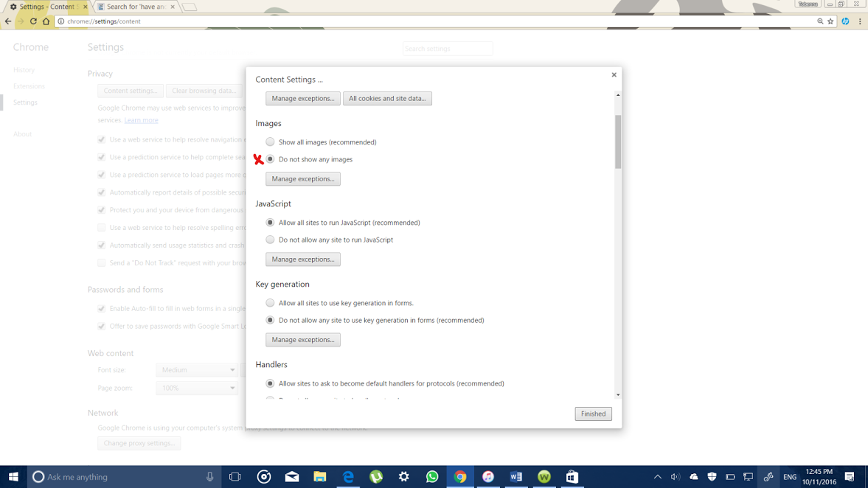Open Chrome's three-dot menu
The width and height of the screenshot is (868, 488).
(860, 21)
